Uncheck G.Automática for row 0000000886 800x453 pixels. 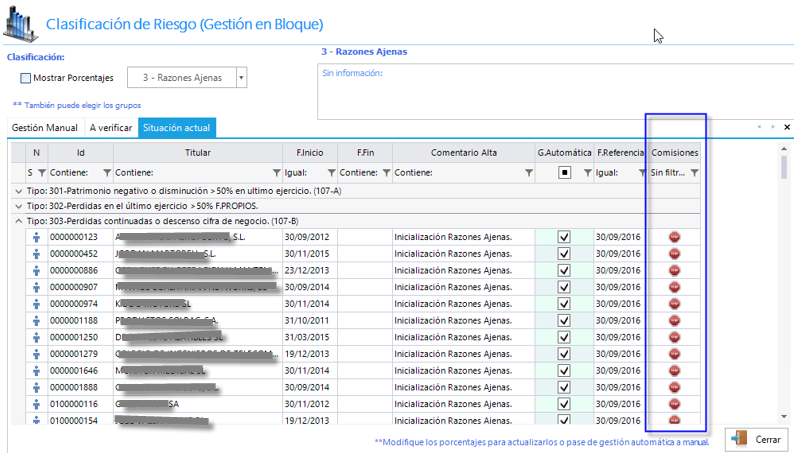pos(564,270)
